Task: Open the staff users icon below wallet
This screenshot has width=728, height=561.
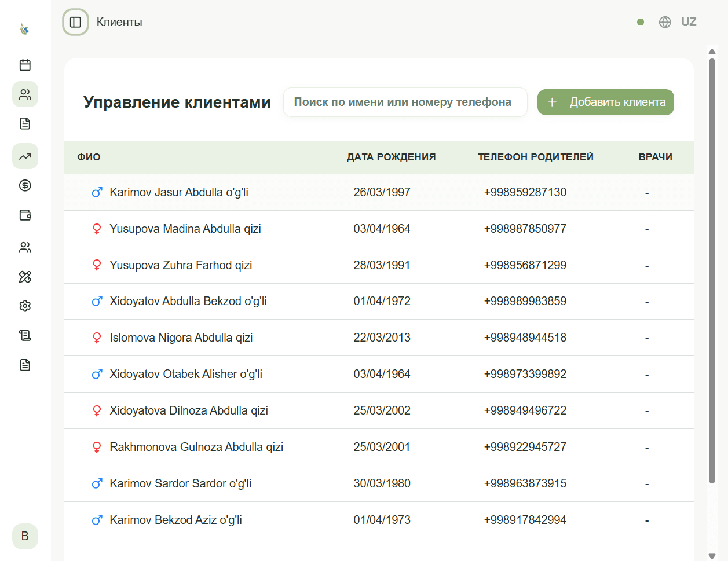Action: tap(25, 247)
